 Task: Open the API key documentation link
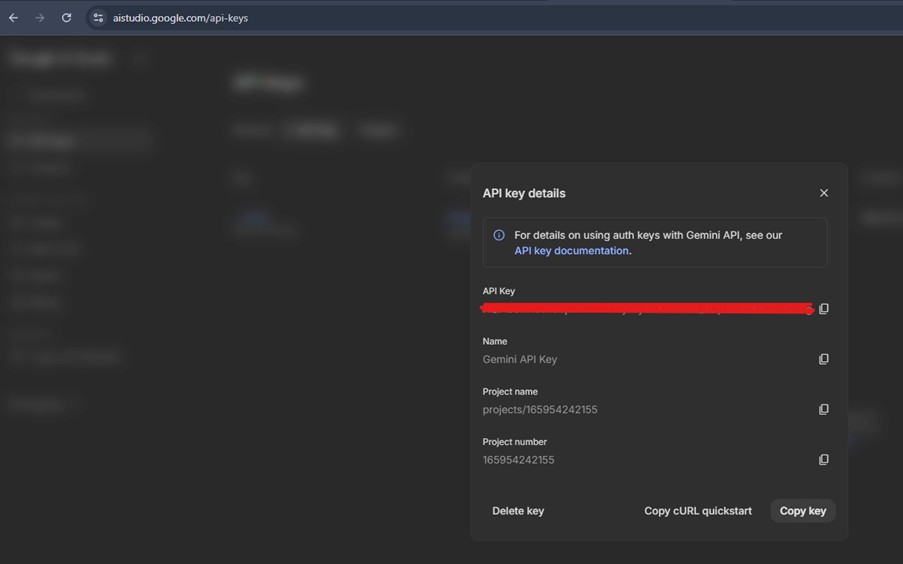click(x=571, y=251)
